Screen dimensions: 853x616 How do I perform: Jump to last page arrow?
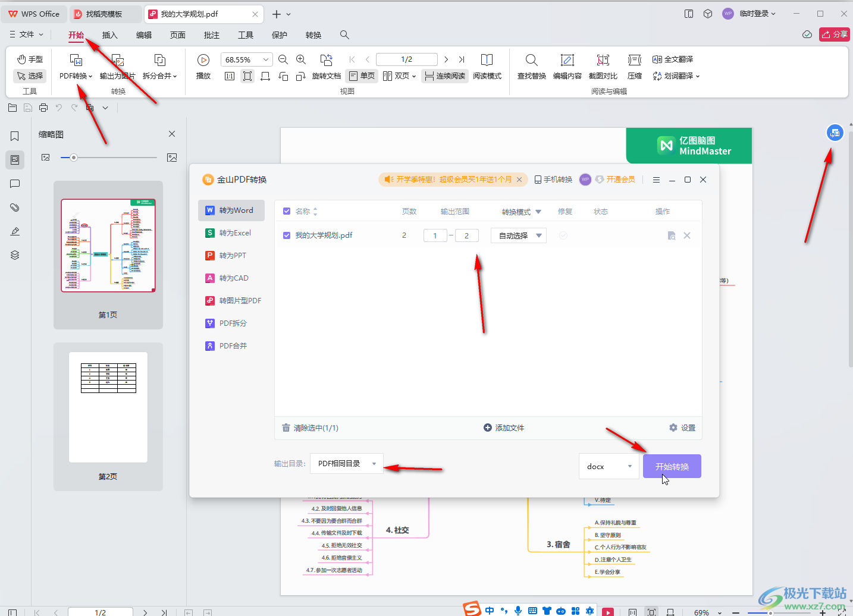[x=462, y=59]
